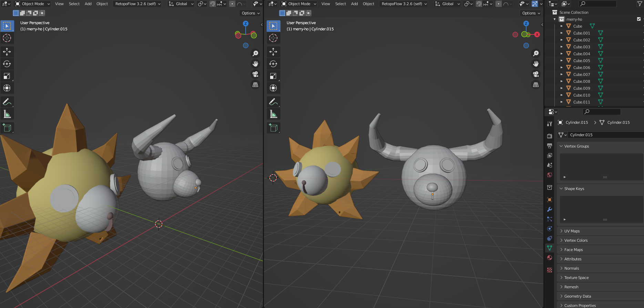Select the Cursor tool in left viewport
The height and width of the screenshot is (308, 644).
[7, 38]
